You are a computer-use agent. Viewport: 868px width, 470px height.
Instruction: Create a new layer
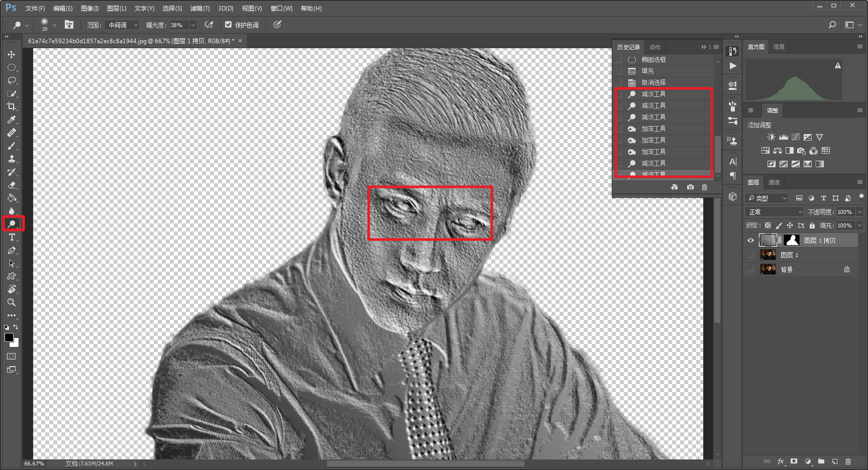(834, 461)
